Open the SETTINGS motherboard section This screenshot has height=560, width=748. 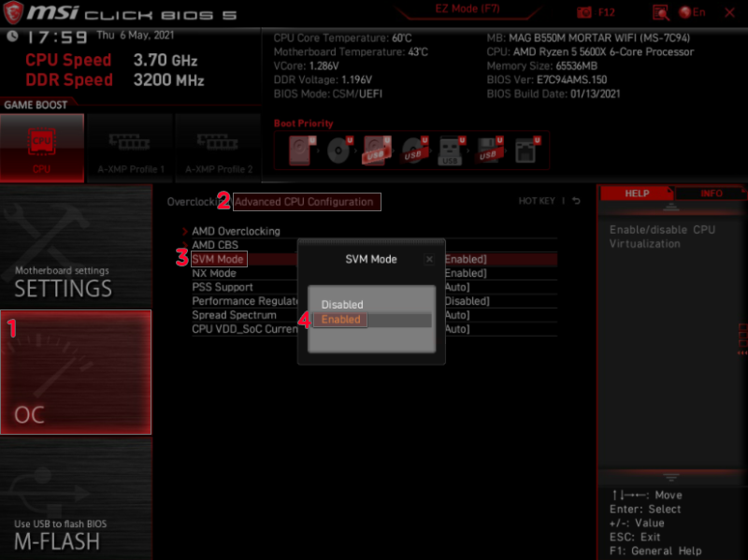coord(76,247)
